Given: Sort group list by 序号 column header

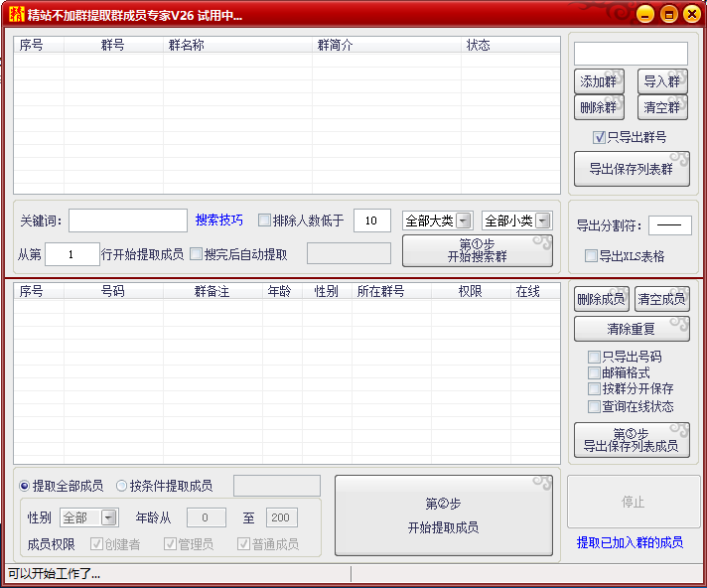Looking at the screenshot, I should (39, 45).
